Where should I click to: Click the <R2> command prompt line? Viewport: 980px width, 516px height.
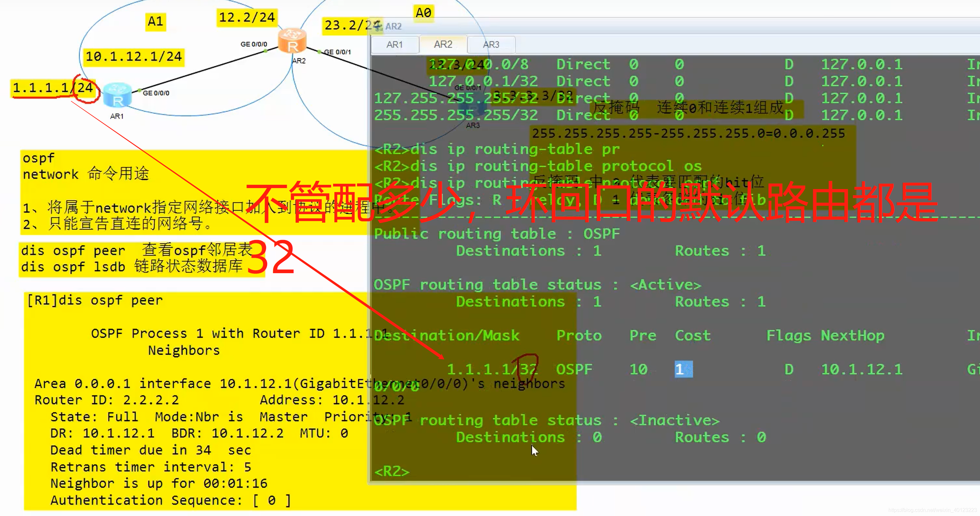[x=392, y=471]
